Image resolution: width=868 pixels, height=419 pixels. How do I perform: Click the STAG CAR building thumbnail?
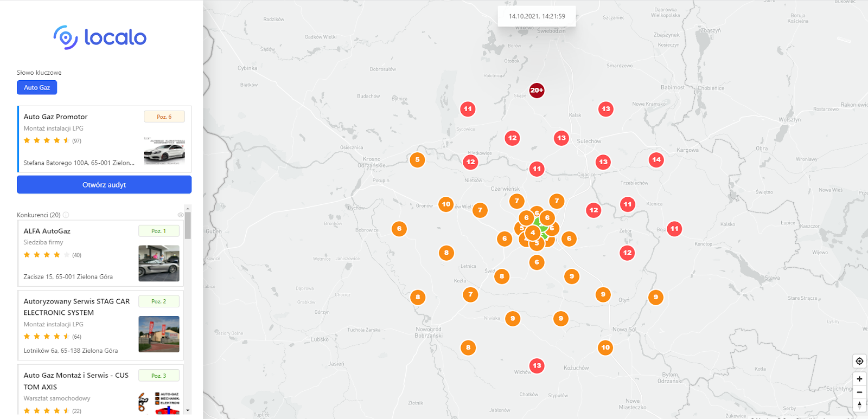[159, 334]
